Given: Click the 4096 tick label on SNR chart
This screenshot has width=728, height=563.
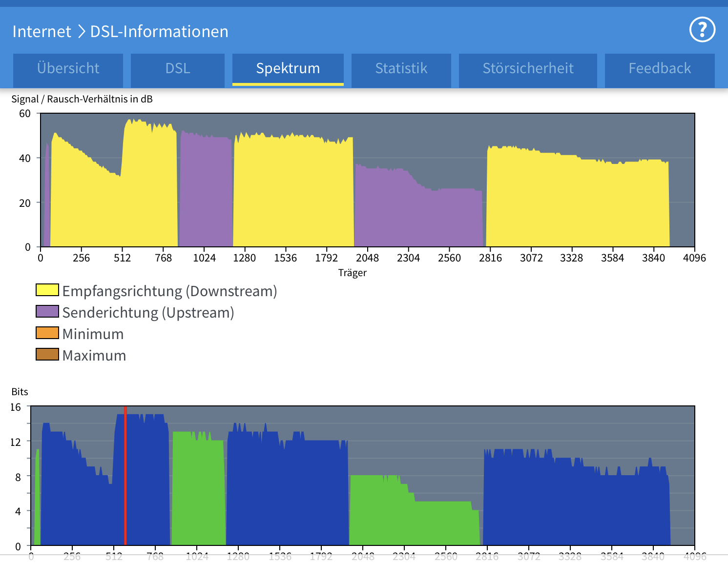Looking at the screenshot, I should point(694,258).
